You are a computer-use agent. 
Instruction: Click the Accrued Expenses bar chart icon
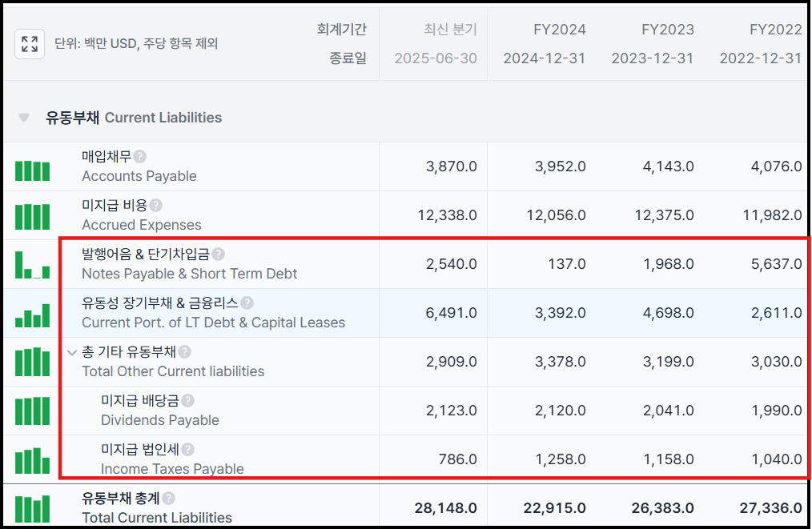pos(32,216)
